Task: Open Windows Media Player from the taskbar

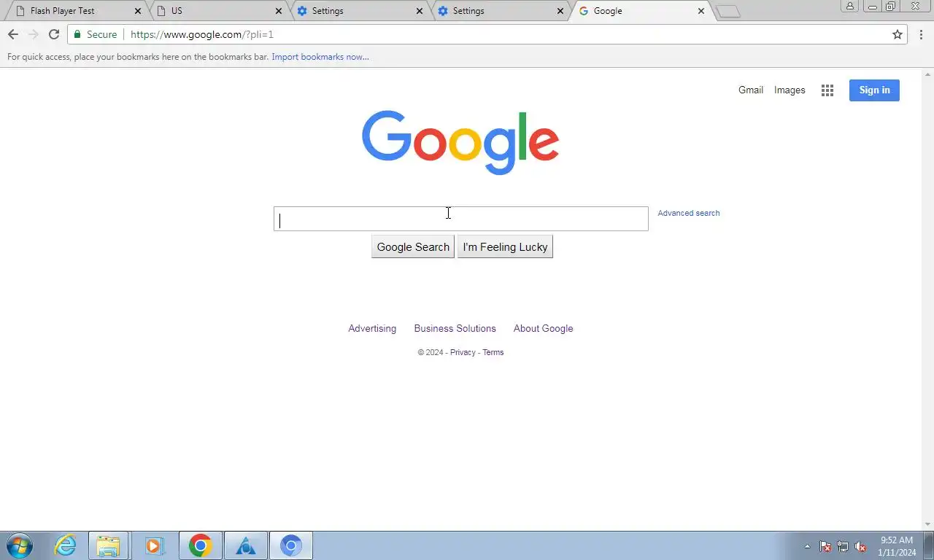Action: (x=154, y=545)
